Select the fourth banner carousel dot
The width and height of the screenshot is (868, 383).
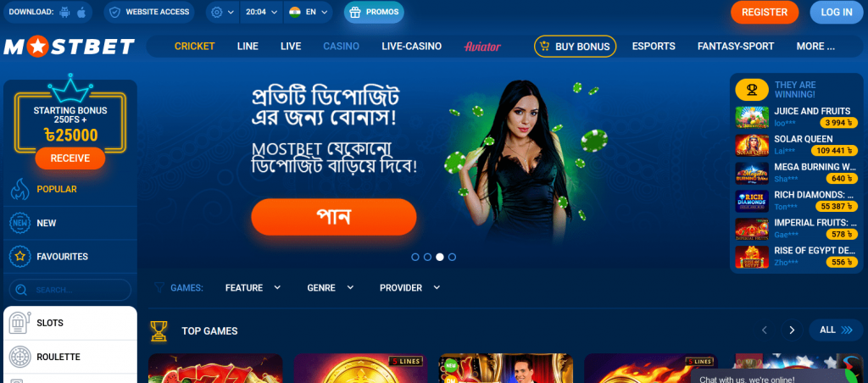pos(452,257)
